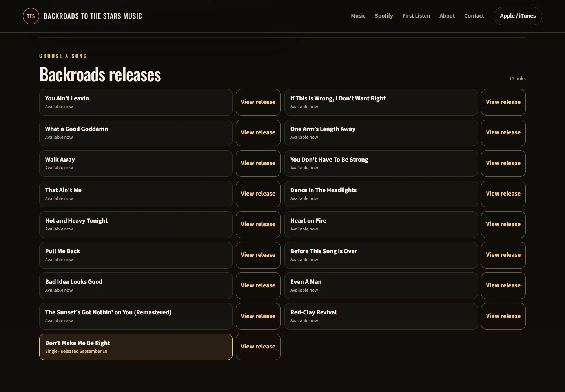Screen dimensions: 565x392
Task: View release for You Ain't Leavin
Action: coord(258,102)
